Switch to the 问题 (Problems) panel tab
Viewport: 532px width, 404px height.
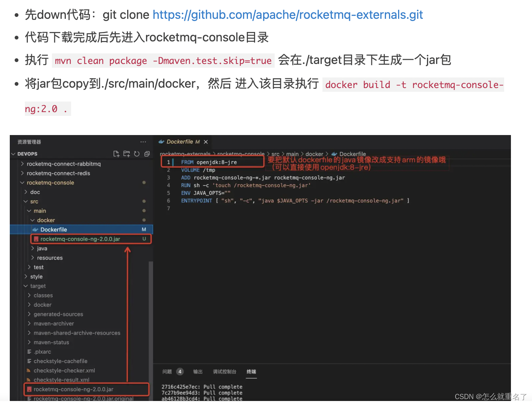click(167, 372)
